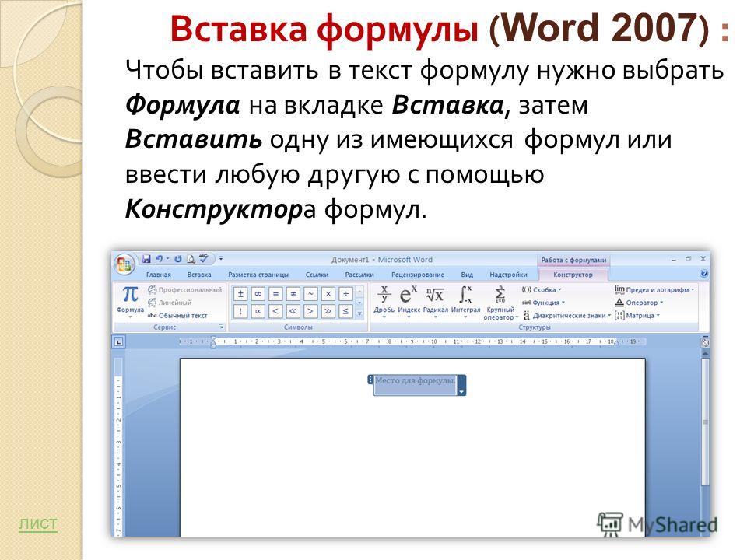
Task: Insert the greater-than > symbol
Action: click(x=310, y=311)
